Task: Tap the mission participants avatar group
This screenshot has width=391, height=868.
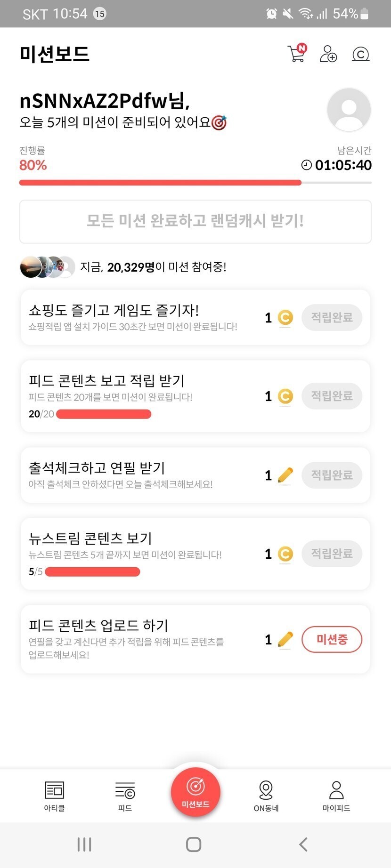Action: (x=47, y=267)
